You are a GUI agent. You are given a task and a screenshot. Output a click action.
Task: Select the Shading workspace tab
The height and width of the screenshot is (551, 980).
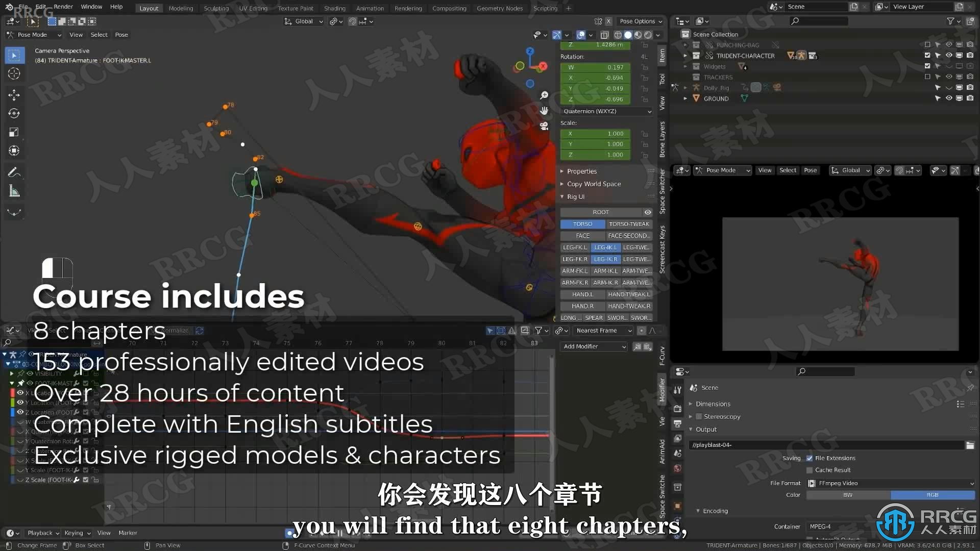click(334, 8)
